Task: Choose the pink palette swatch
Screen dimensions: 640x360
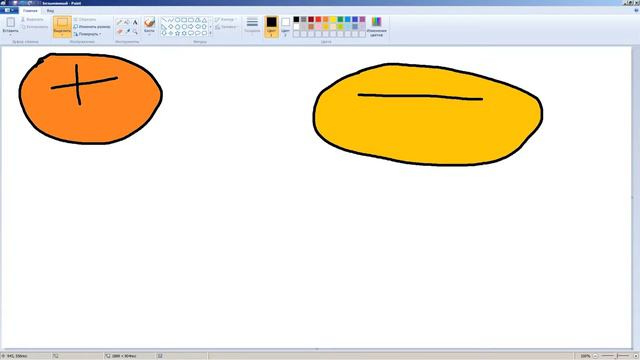Action: pos(318,27)
